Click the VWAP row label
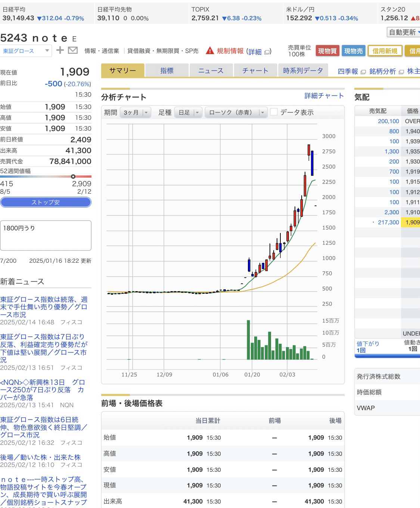Screen dimensions: 420x508 coord(365,408)
